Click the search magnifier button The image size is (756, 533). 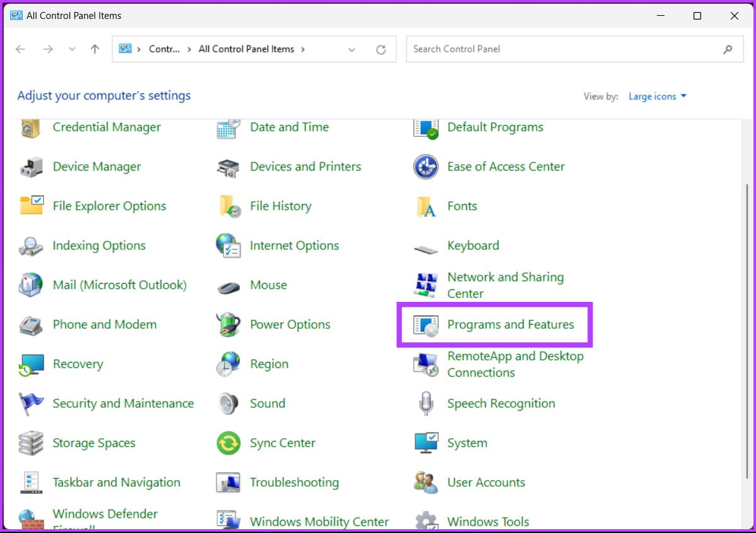pyautogui.click(x=728, y=49)
